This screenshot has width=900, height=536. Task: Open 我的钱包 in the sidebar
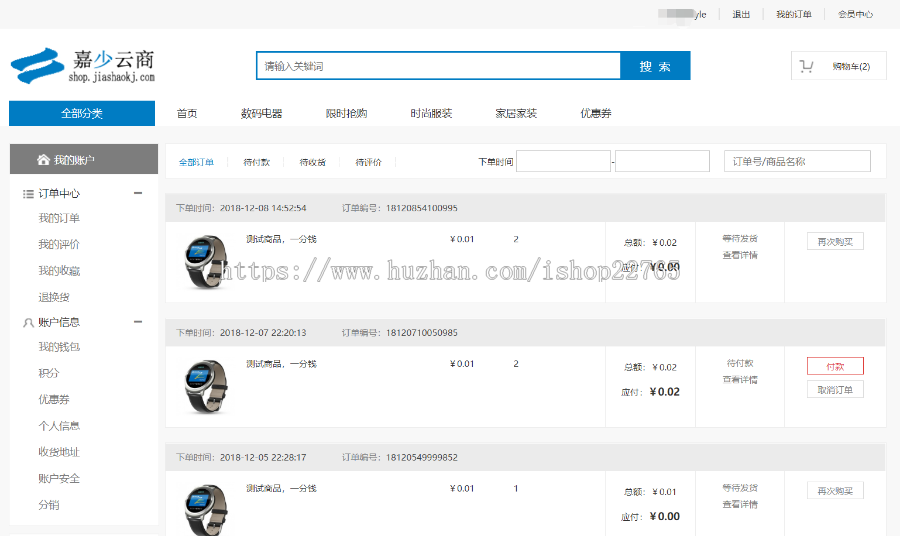[x=59, y=347]
